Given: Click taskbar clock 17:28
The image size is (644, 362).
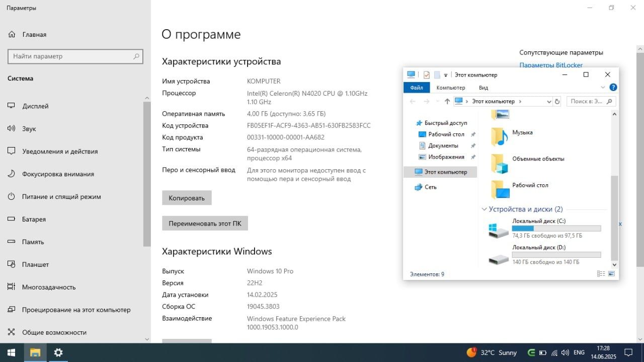Looking at the screenshot, I should click(604, 348).
